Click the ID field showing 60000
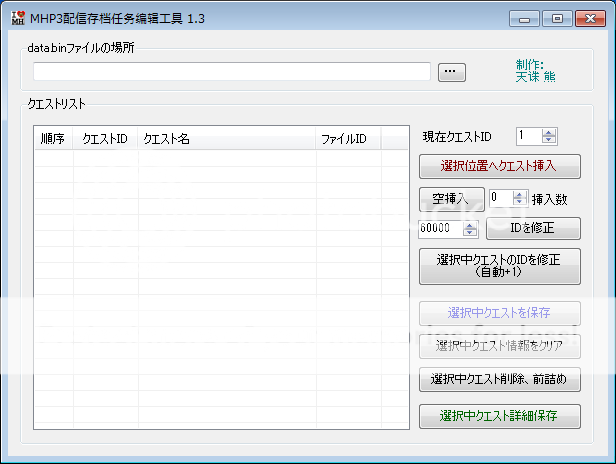Screen dimensions: 616x464 tap(441, 228)
